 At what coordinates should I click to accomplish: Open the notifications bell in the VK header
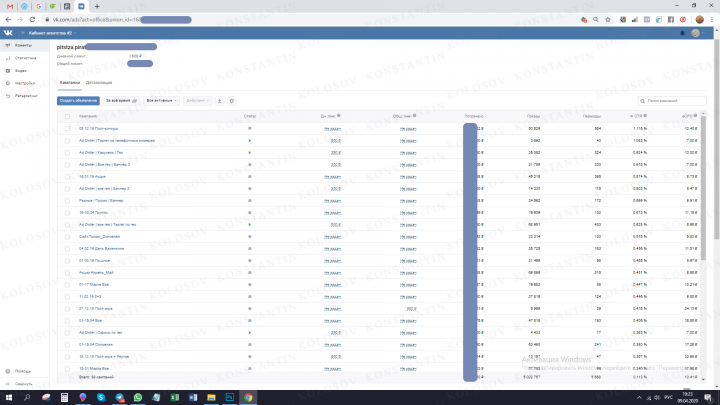coord(682,33)
